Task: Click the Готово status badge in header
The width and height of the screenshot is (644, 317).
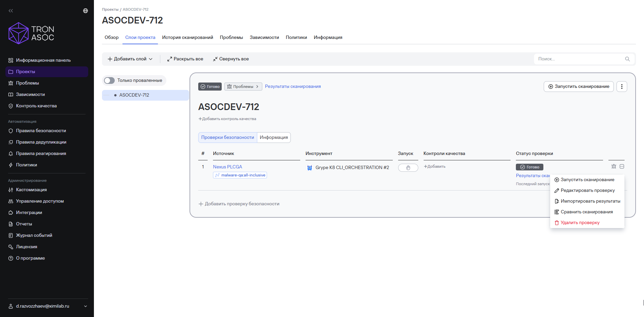Action: coord(210,87)
